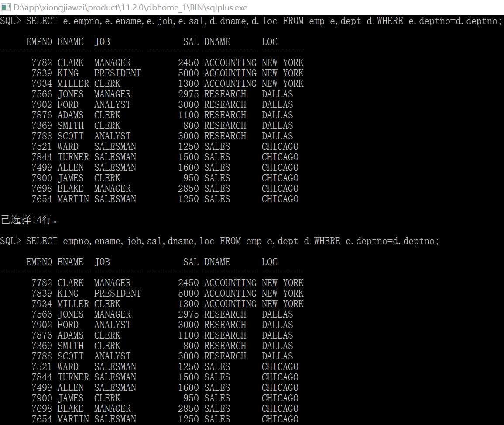Click JOB header in second result table
504x425 pixels.
coord(102,262)
